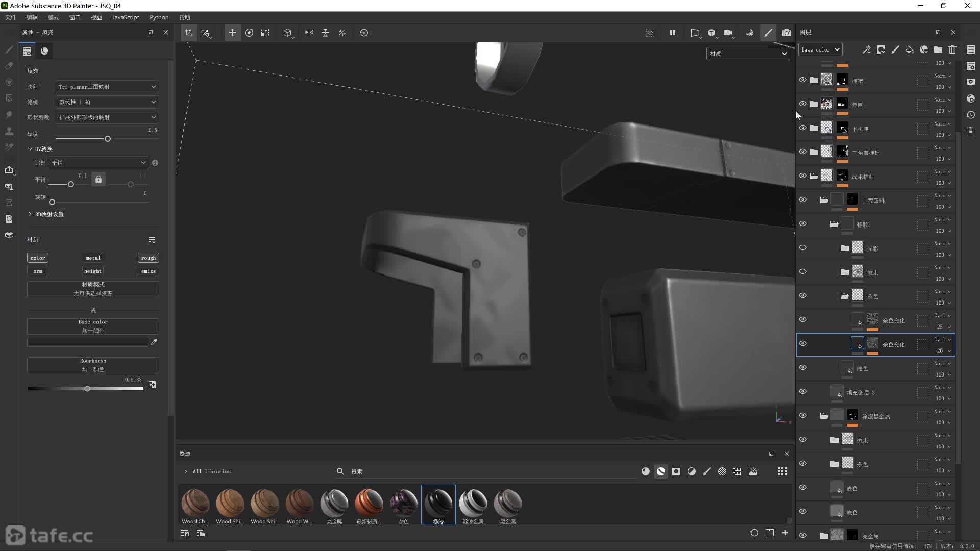Hide the 弹匣 layer folder

[803, 104]
